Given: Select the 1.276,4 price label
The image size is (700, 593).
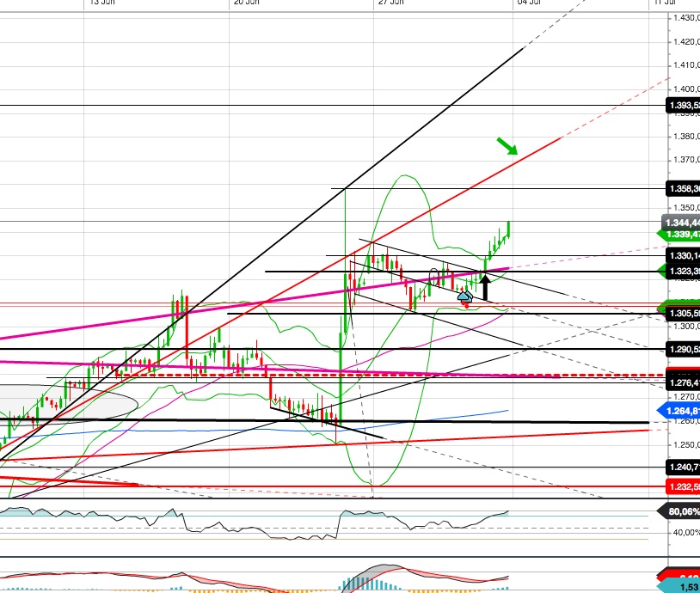Looking at the screenshot, I should point(683,382).
